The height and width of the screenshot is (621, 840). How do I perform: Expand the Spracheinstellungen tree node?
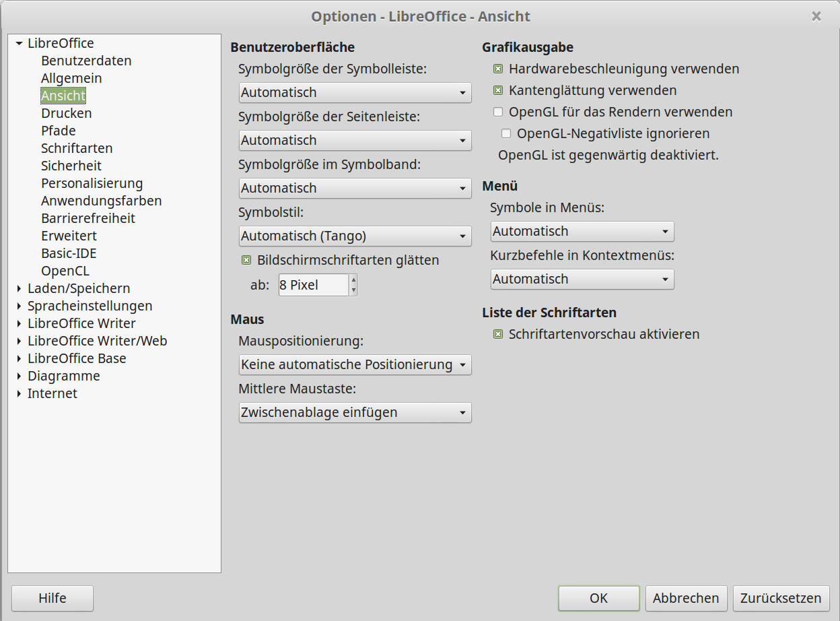19,306
